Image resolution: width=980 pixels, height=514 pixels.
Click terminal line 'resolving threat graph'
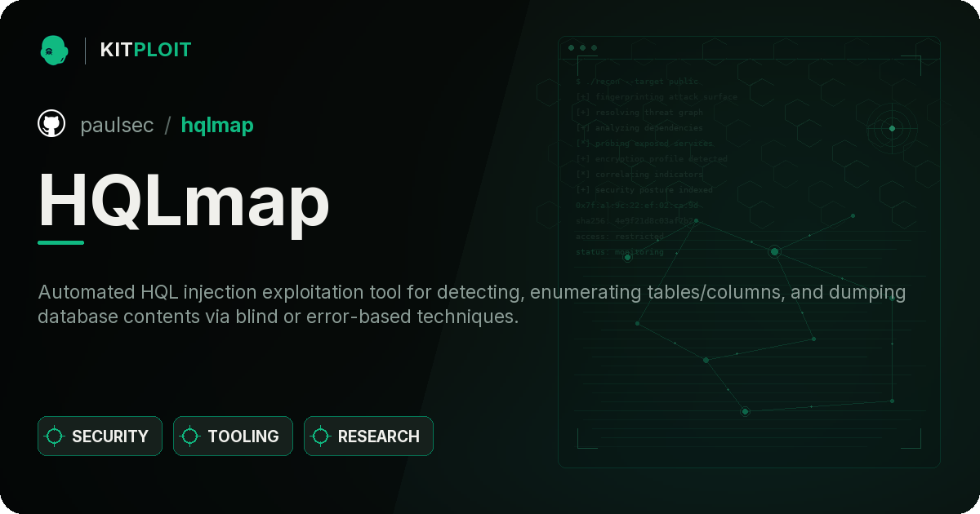(x=639, y=113)
